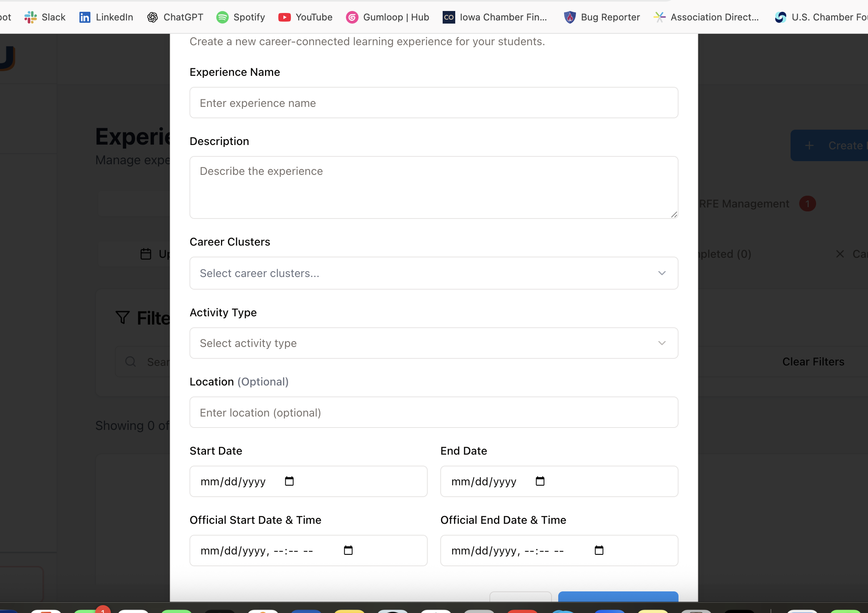Open Official Start Date & Time calendar icon
The height and width of the screenshot is (613, 868).
[x=348, y=550]
